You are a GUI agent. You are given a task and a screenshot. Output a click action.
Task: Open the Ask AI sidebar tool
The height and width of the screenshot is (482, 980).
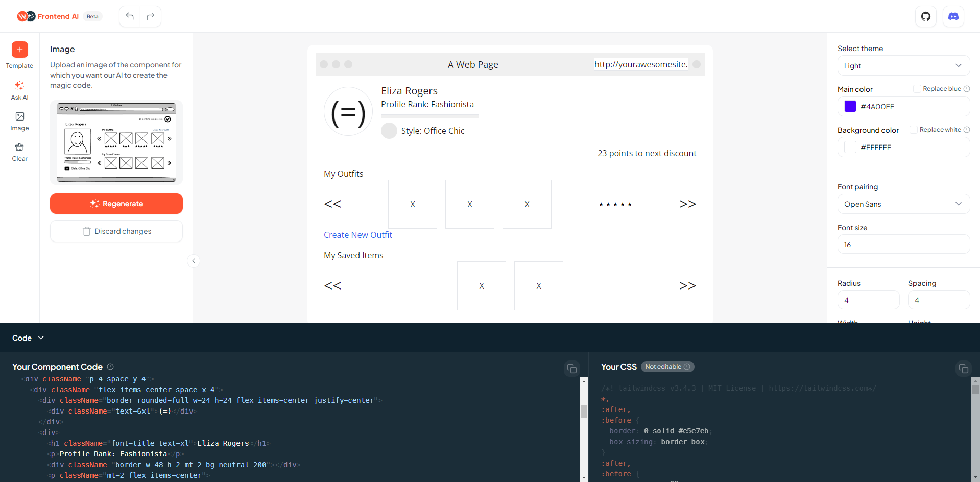[19, 90]
